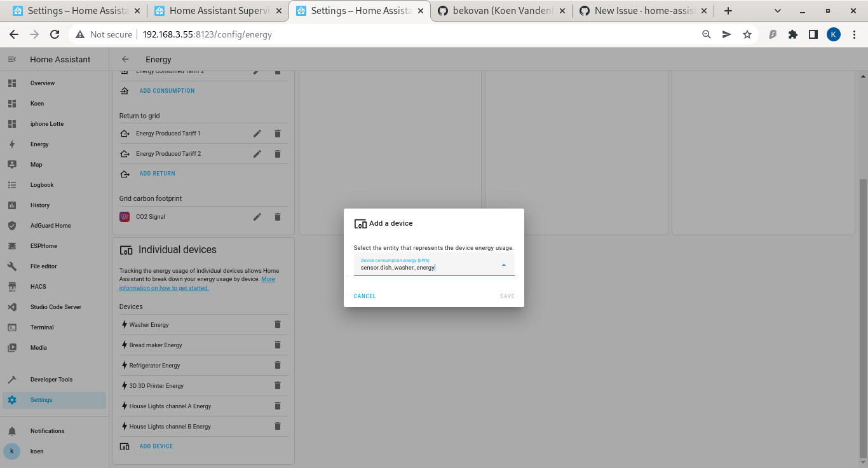Click the browser extensions puzzle icon
This screenshot has width=868, height=468.
792,34
